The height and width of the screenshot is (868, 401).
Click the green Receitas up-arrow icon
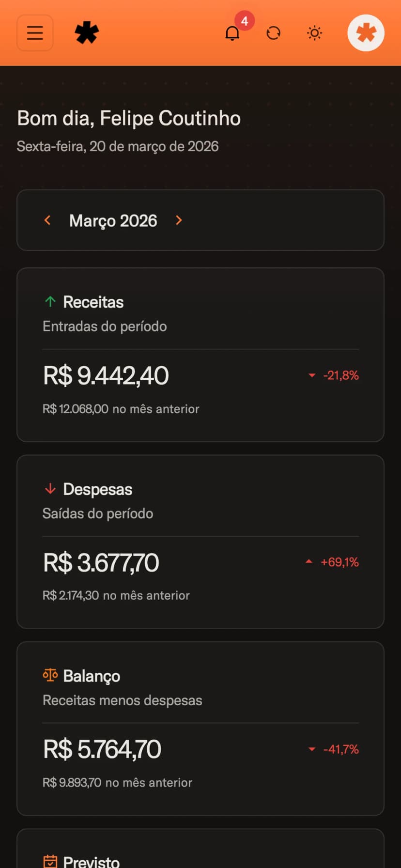tap(50, 302)
